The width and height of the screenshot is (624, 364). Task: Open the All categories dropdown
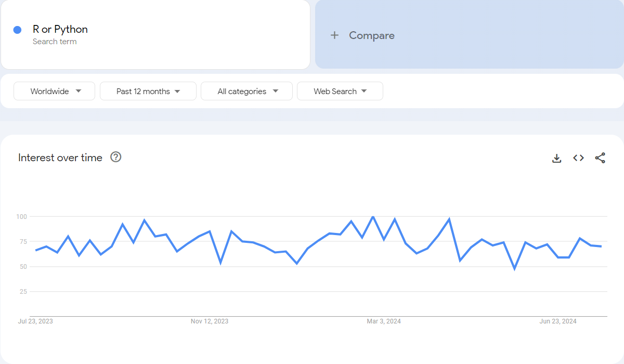(246, 91)
